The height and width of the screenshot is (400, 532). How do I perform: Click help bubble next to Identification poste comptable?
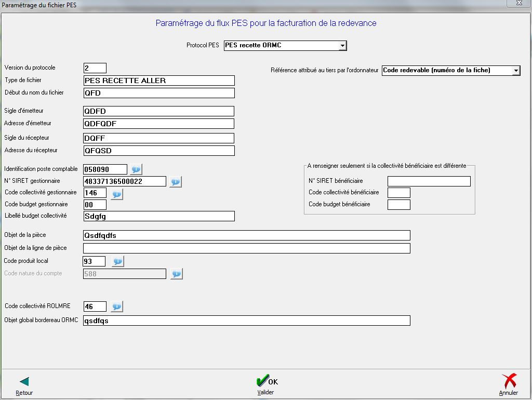tap(136, 169)
